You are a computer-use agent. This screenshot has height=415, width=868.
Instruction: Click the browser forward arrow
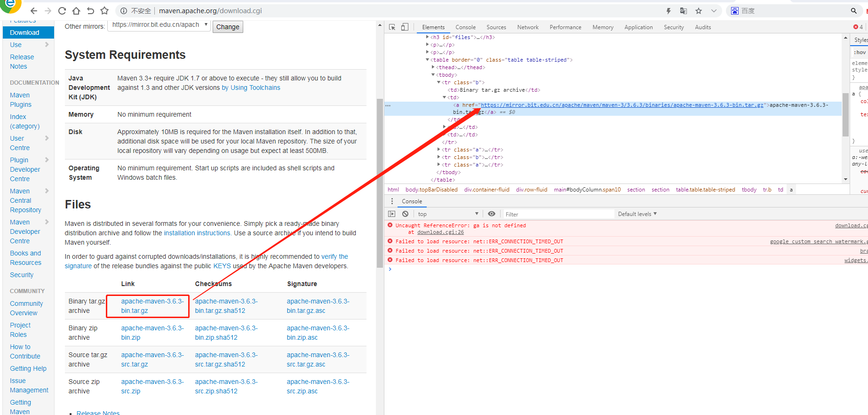pyautogui.click(x=48, y=11)
